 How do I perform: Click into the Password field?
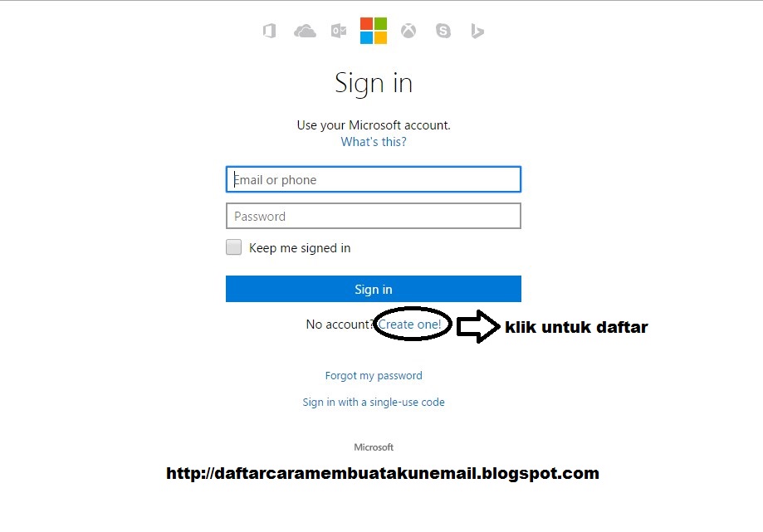click(x=374, y=216)
